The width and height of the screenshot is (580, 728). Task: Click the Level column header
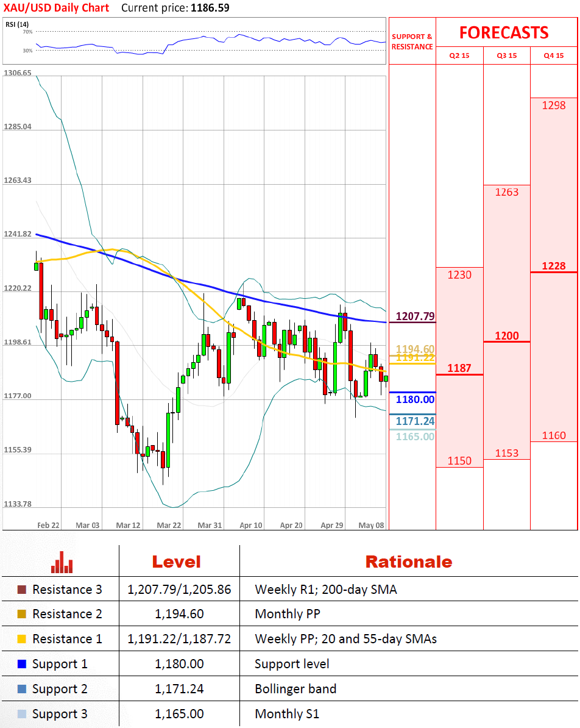tap(176, 562)
